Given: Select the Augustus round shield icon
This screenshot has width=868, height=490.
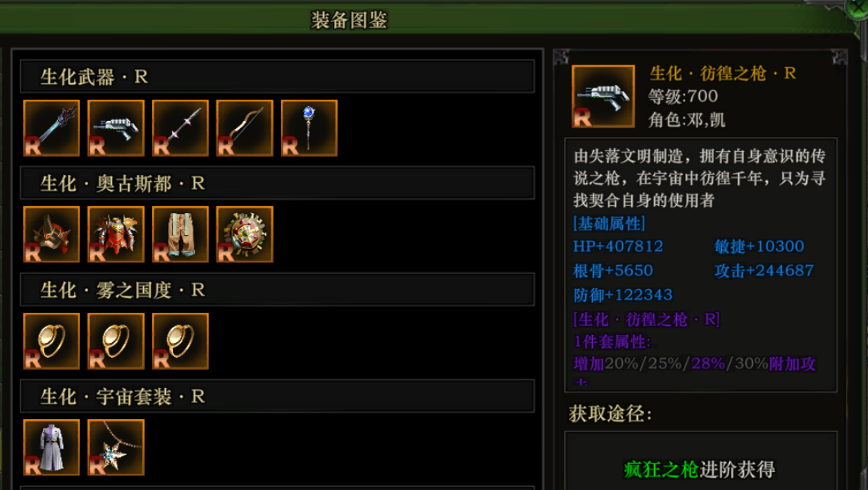Looking at the screenshot, I should pyautogui.click(x=245, y=234).
